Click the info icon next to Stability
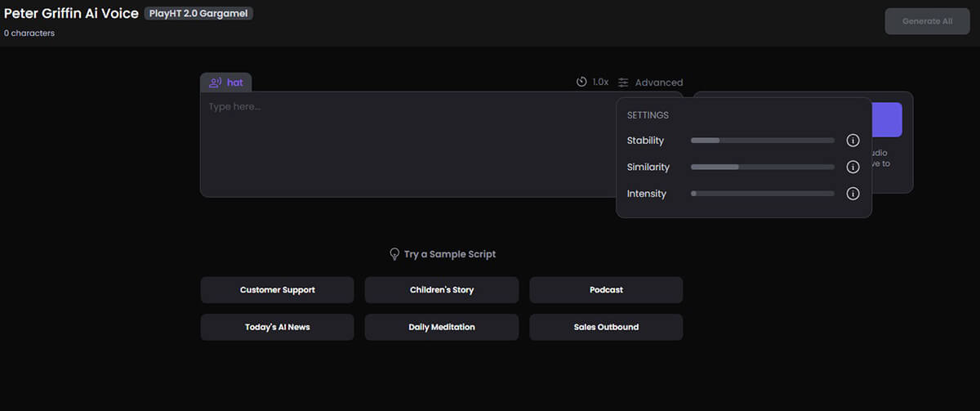This screenshot has width=980, height=411. point(853,141)
